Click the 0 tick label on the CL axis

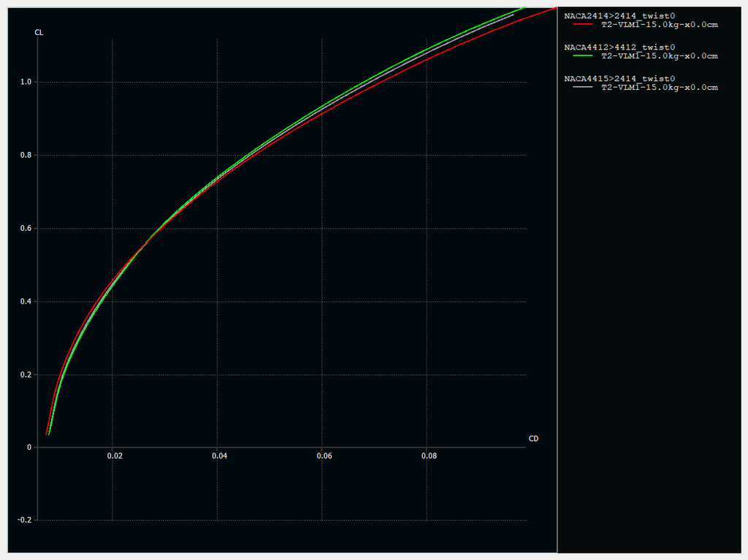[x=30, y=448]
